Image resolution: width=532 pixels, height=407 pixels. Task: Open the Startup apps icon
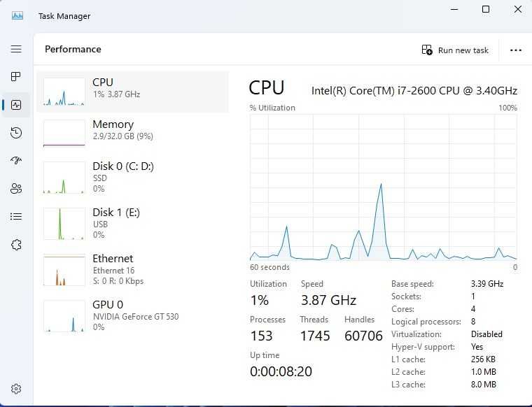coord(16,161)
